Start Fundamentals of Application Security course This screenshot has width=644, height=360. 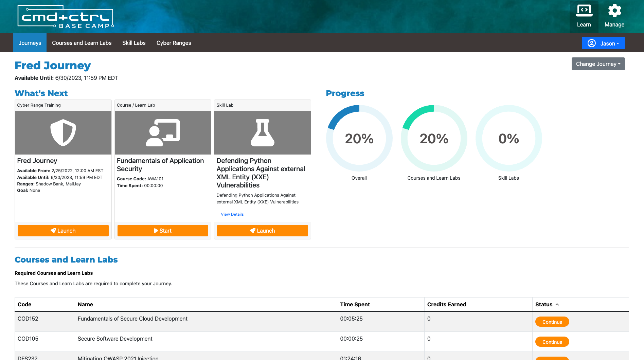coord(163,231)
